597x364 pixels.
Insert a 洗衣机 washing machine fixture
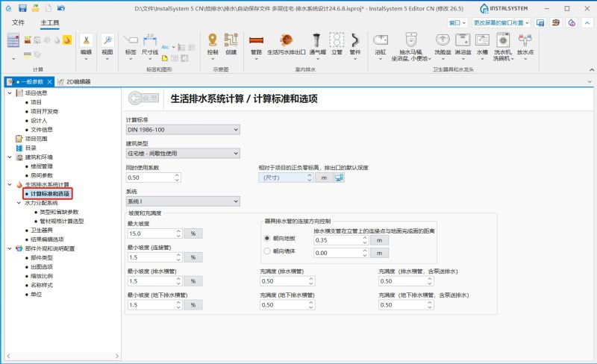pos(503,47)
